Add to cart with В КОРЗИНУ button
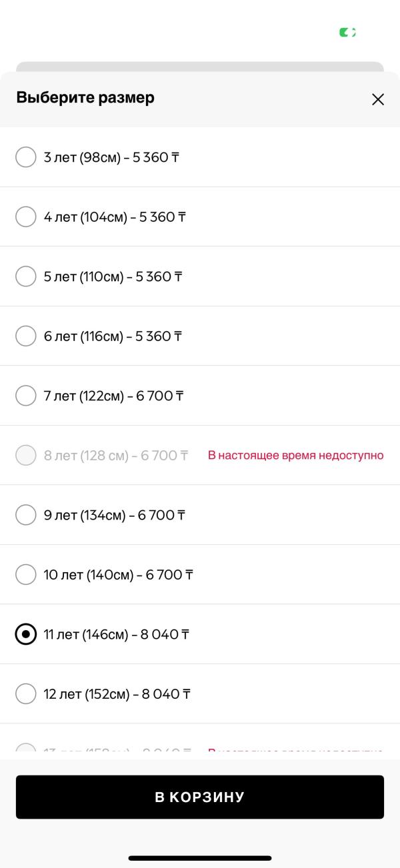The height and width of the screenshot is (868, 400). point(200,797)
